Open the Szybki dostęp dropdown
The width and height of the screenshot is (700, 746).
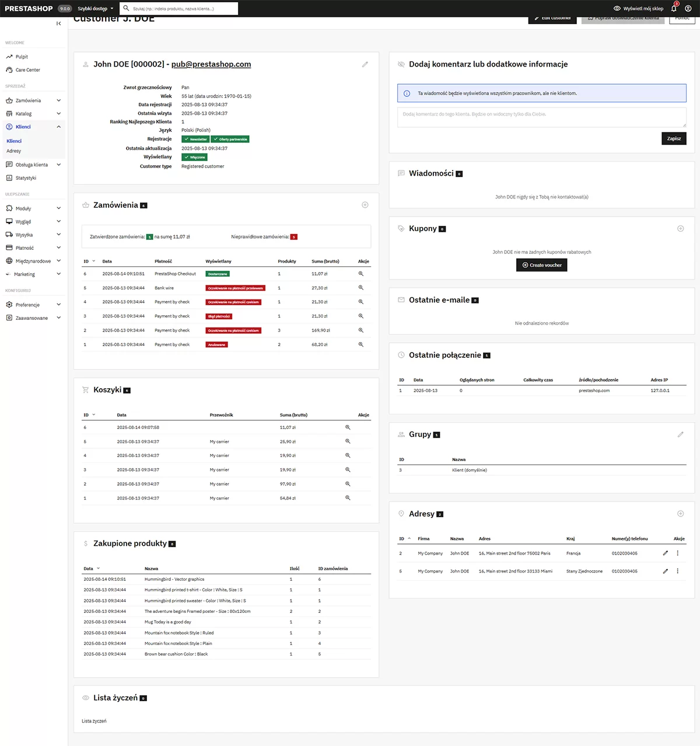click(x=96, y=9)
